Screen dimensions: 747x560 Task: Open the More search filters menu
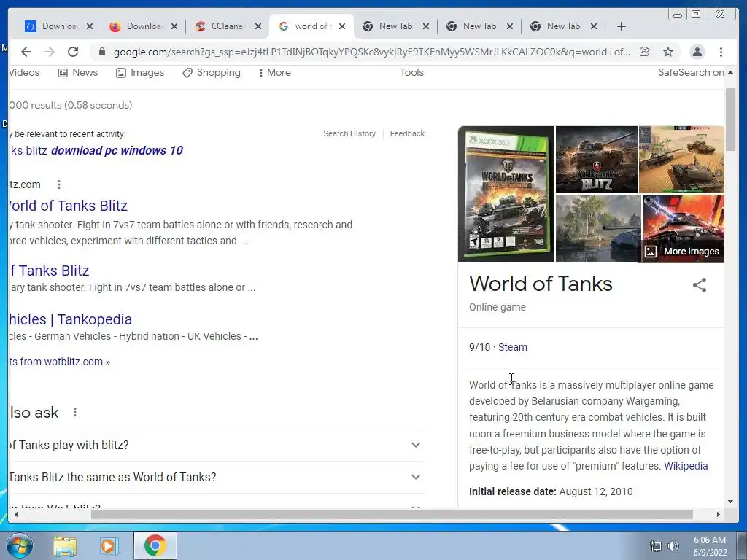pyautogui.click(x=274, y=72)
